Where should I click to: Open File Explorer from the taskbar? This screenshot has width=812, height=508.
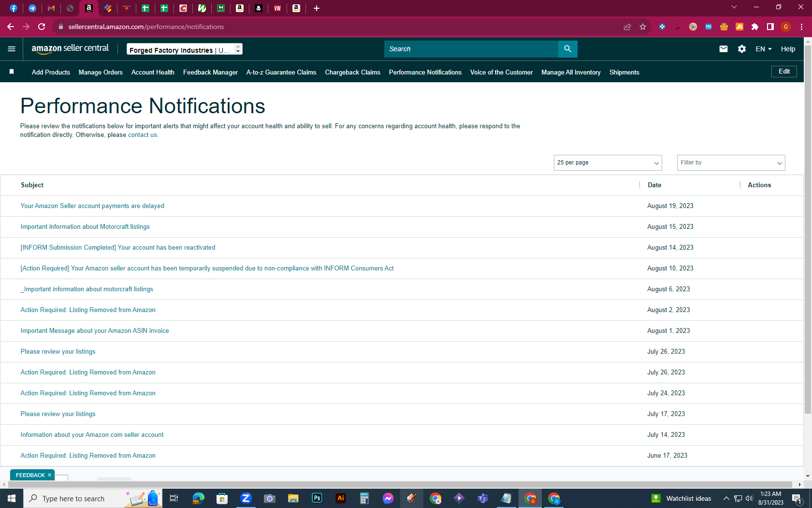pos(293,498)
